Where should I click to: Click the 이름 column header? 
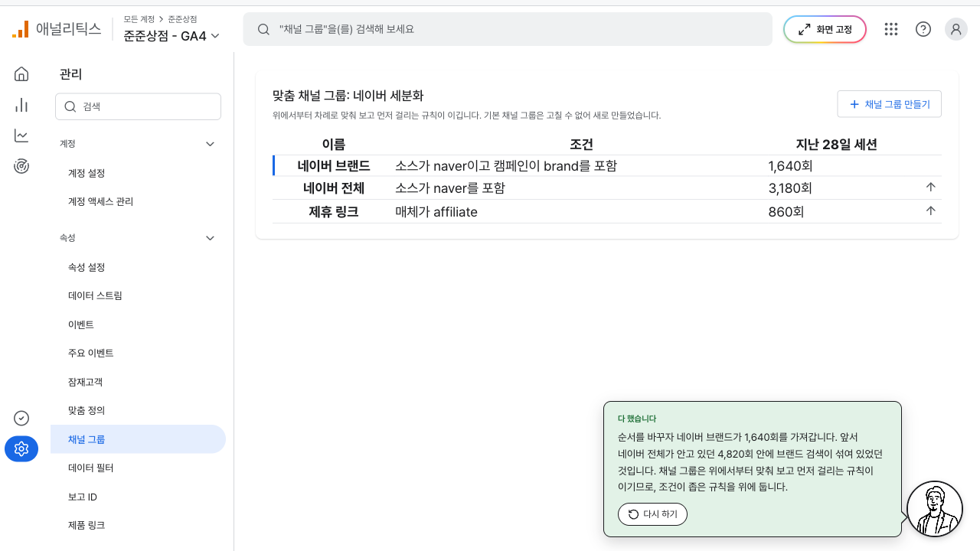334,144
